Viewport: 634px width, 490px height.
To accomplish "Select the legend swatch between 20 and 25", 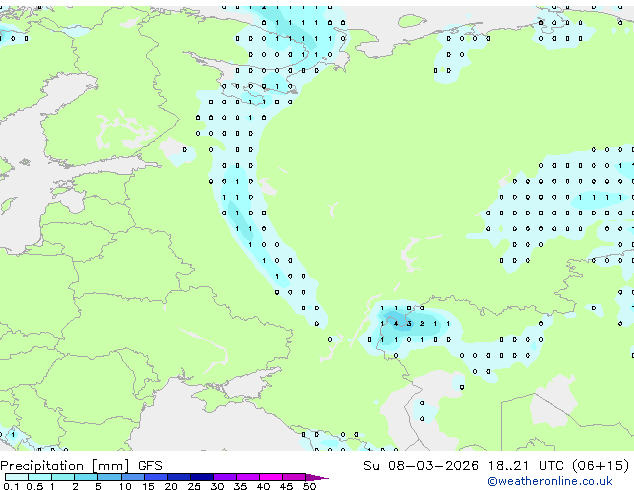I will point(179,477).
